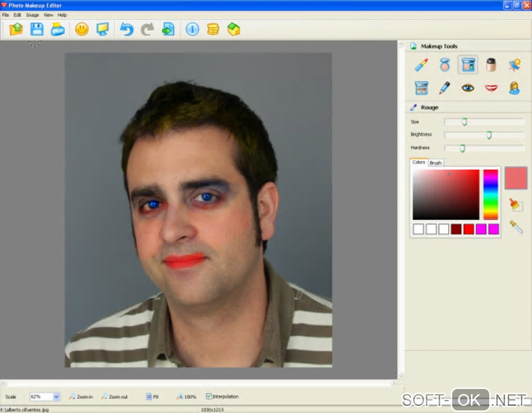Save the image with the floppy disk icon
The height and width of the screenshot is (413, 532).
coord(37,29)
